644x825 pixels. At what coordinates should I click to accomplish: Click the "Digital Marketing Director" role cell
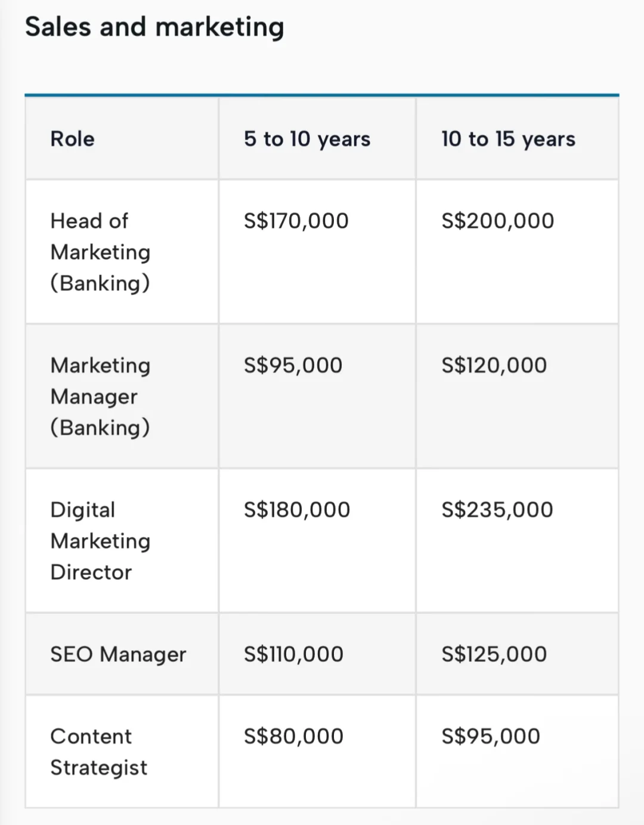click(100, 540)
